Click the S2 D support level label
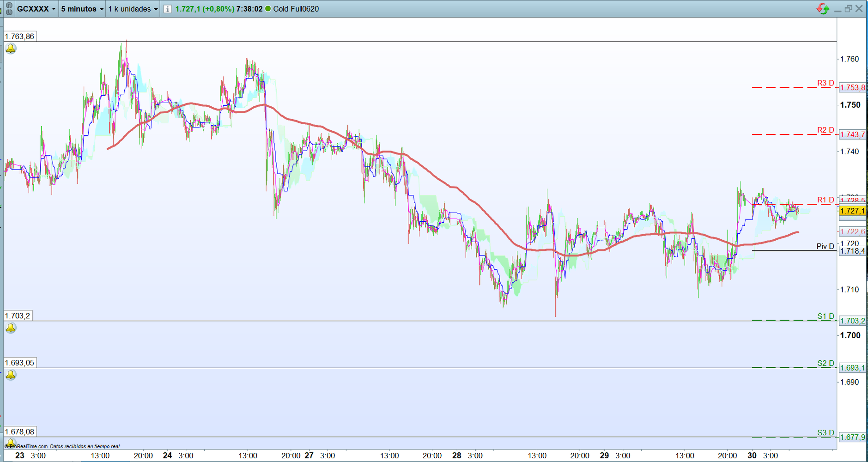This screenshot has width=868, height=462. click(826, 363)
